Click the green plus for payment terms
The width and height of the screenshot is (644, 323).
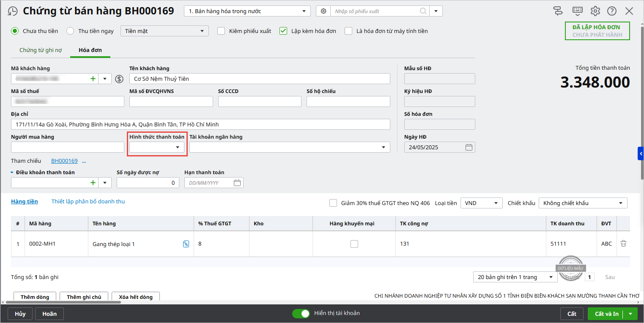[x=93, y=183]
